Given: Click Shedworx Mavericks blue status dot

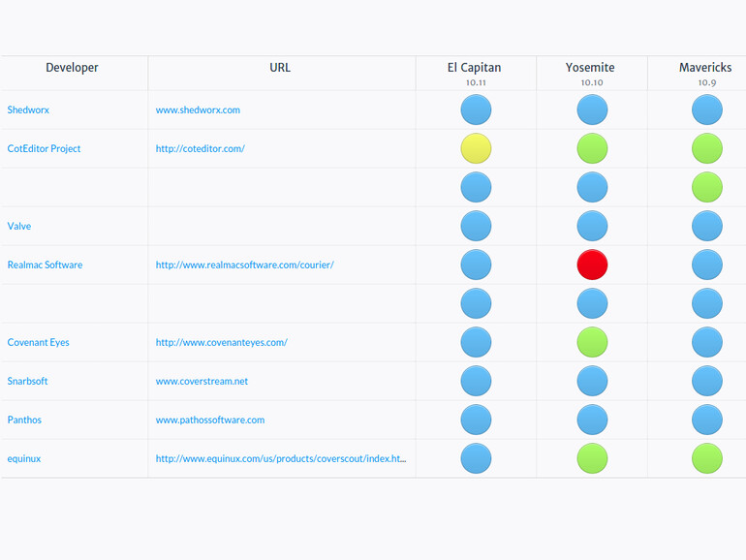Looking at the screenshot, I should (x=707, y=109).
